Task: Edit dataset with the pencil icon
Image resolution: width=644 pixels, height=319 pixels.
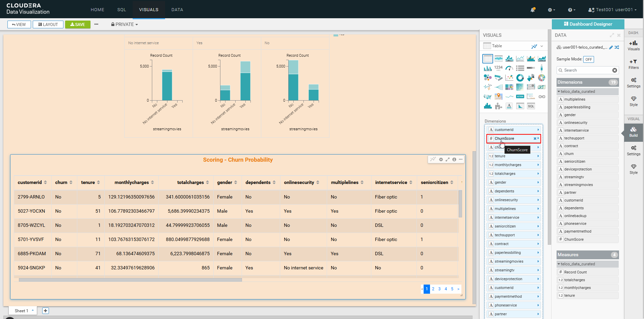Action: point(611,47)
